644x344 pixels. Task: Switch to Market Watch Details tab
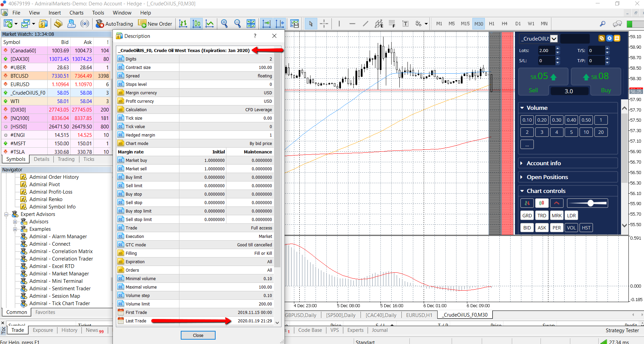[42, 159]
